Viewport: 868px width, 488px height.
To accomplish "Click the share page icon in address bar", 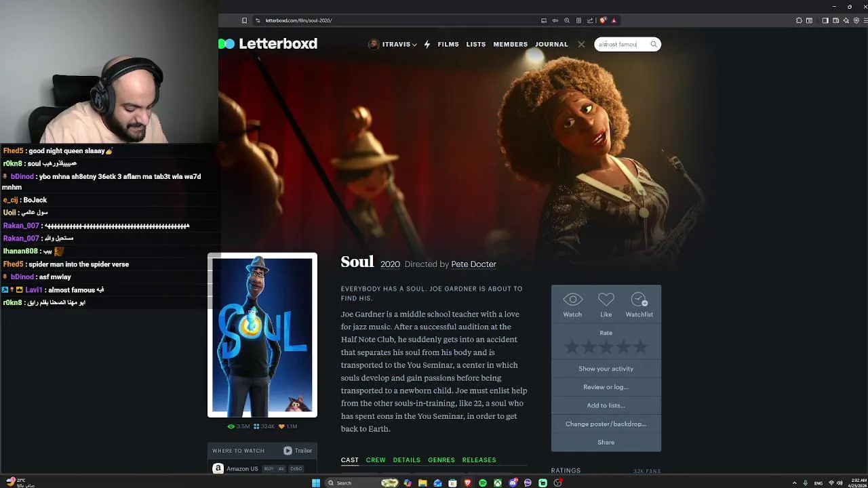I will click(x=590, y=20).
